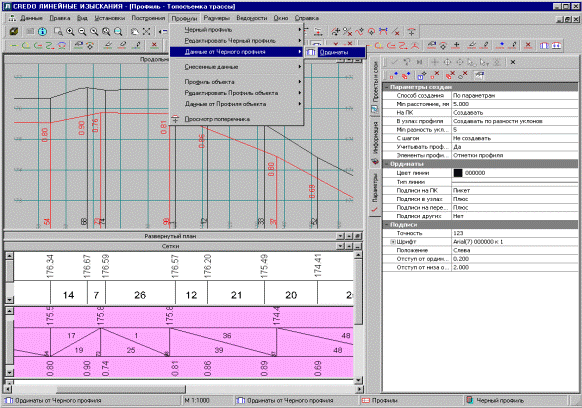This screenshot has width=582, height=408.
Task: Click down arrow of Сетки right scrollbar
Action: pyautogui.click(x=358, y=380)
